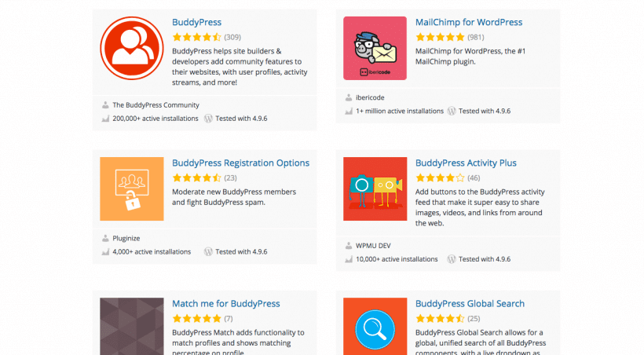Click the BuddyPress Activity Plus plugin icon

(x=375, y=188)
